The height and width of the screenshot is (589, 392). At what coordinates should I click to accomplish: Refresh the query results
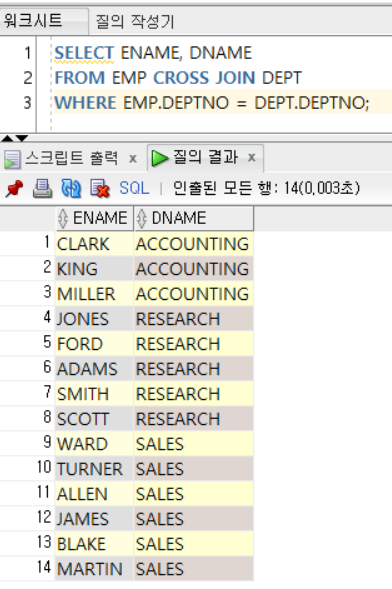tap(71, 188)
